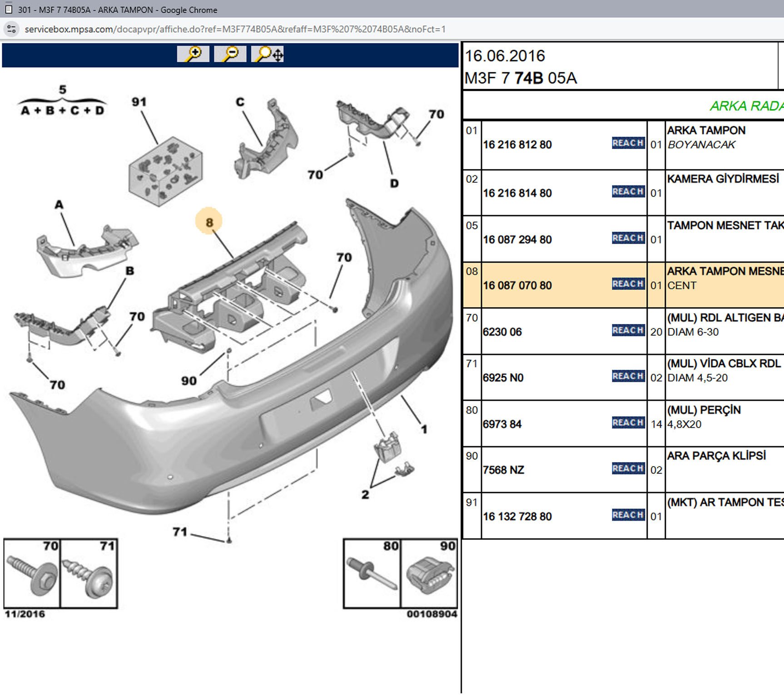This screenshot has width=784, height=698.
Task: Click the REACH badge for part 6230 06
Action: coord(628,330)
